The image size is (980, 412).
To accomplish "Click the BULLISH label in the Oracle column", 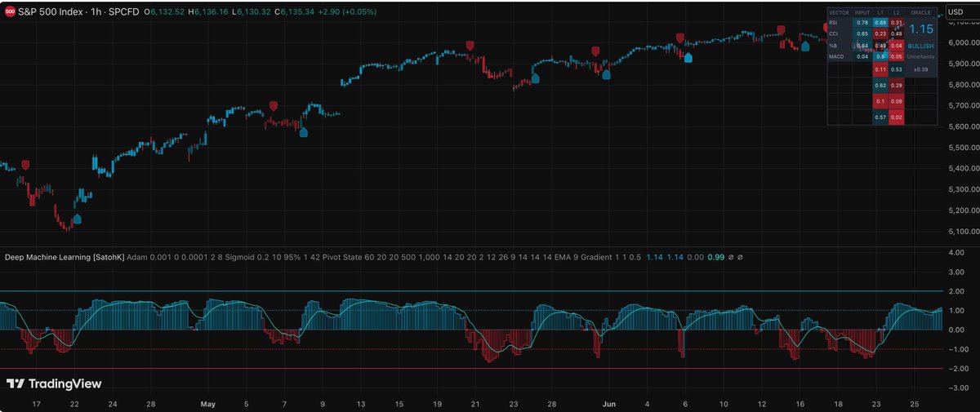I will [x=920, y=47].
